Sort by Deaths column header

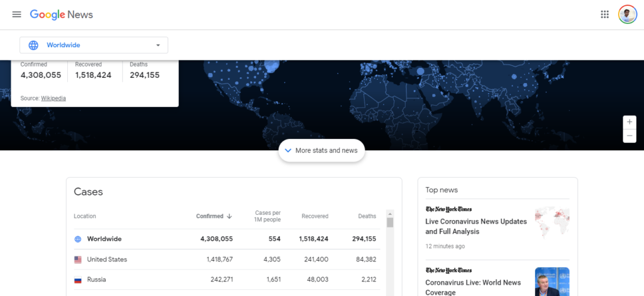coord(367,216)
